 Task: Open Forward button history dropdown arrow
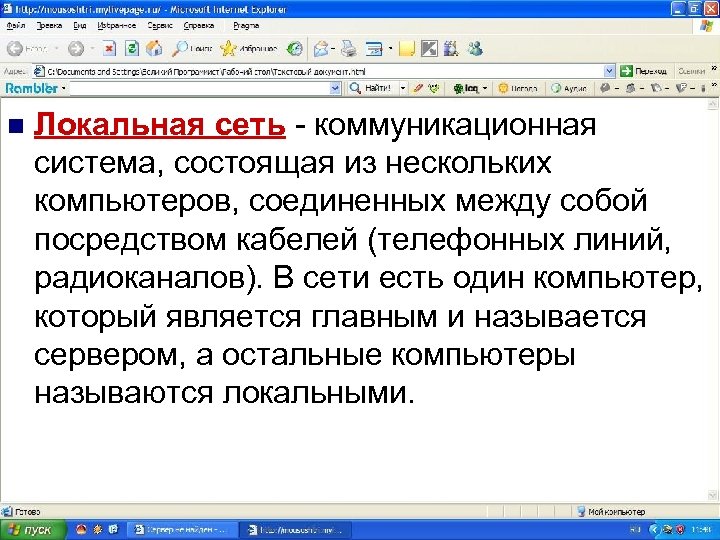coord(92,48)
